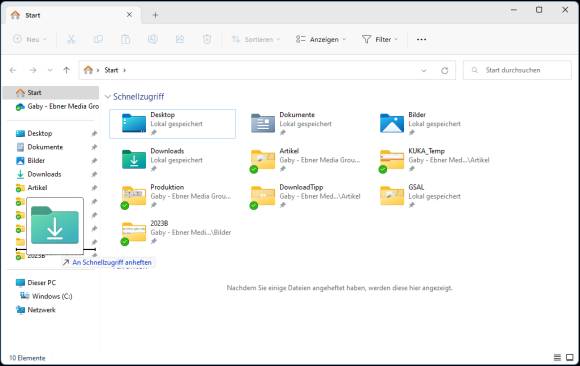Go up one folder level arrow
The height and width of the screenshot is (366, 580).
67,70
